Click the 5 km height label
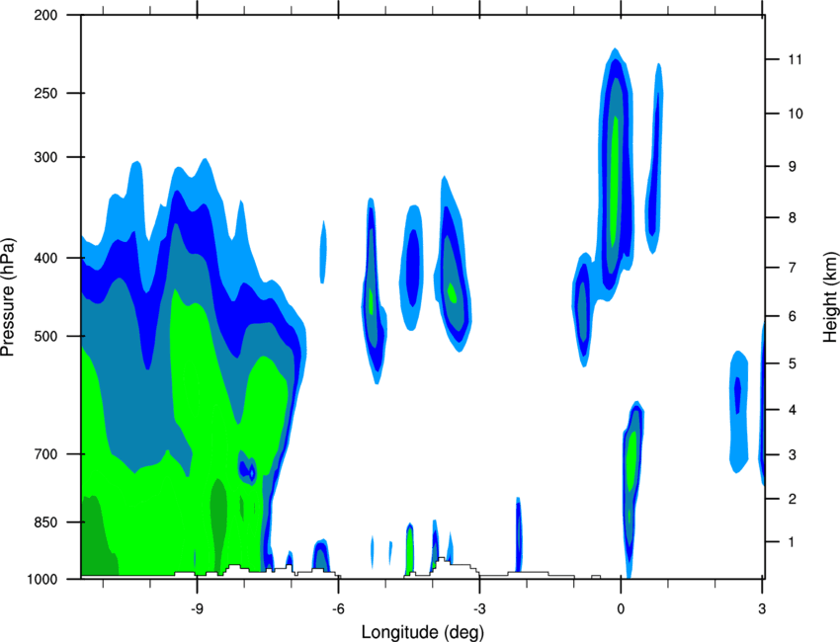Image resolution: width=840 pixels, height=642 pixels. point(793,364)
